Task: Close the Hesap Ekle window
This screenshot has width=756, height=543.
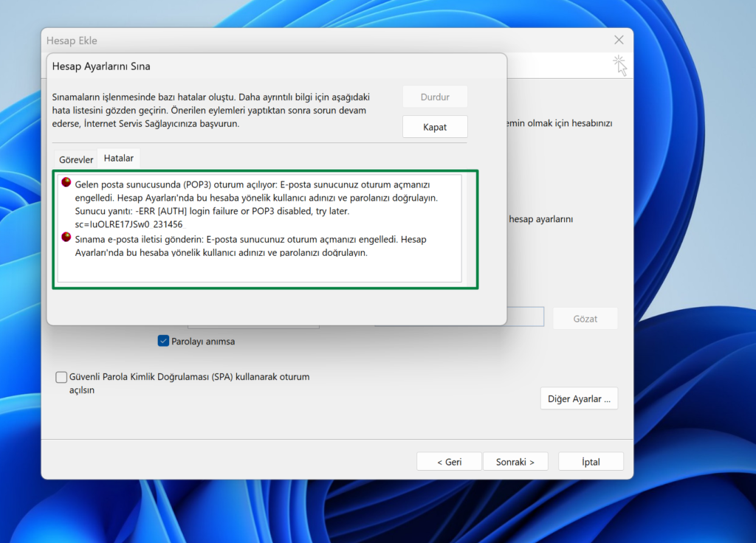Action: coord(619,40)
